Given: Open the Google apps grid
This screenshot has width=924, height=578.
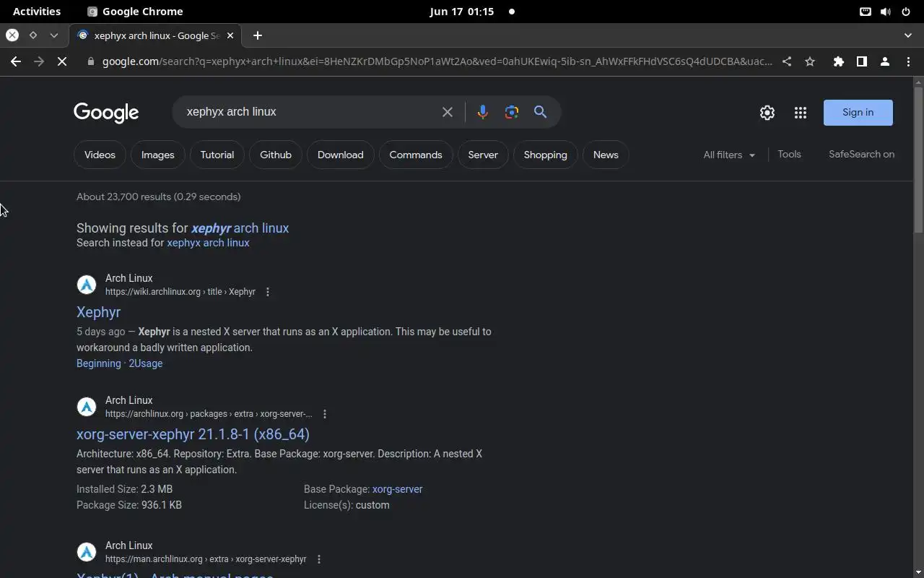Looking at the screenshot, I should (x=800, y=113).
